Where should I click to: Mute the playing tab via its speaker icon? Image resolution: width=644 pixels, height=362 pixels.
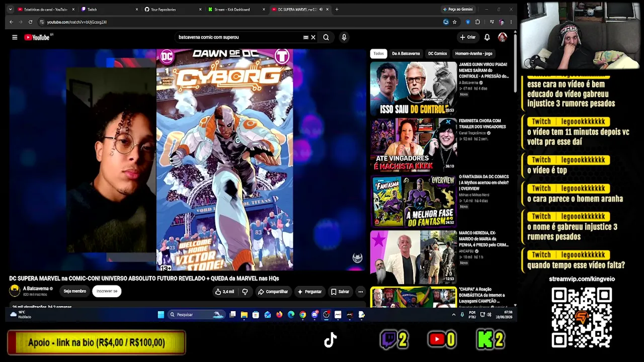(320, 10)
